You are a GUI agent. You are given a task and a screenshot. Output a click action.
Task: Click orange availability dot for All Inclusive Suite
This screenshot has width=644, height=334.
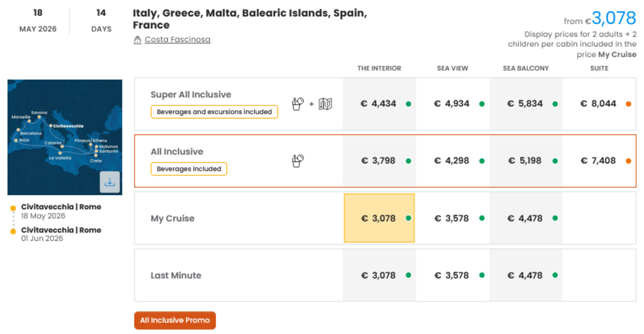[x=628, y=161]
